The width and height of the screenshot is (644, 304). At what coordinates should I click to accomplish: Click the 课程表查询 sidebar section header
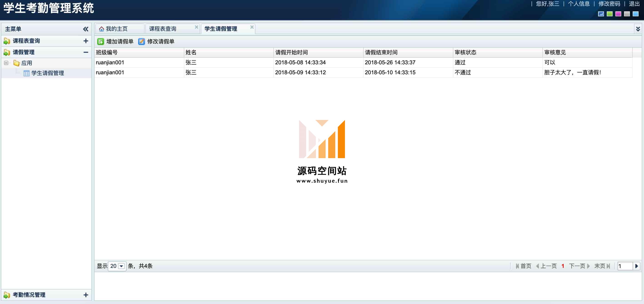[x=47, y=41]
